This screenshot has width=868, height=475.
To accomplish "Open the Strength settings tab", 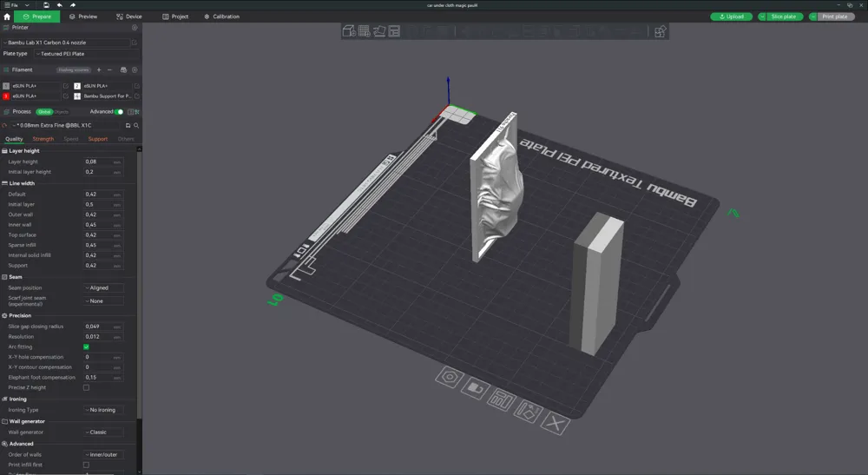I will click(x=43, y=139).
